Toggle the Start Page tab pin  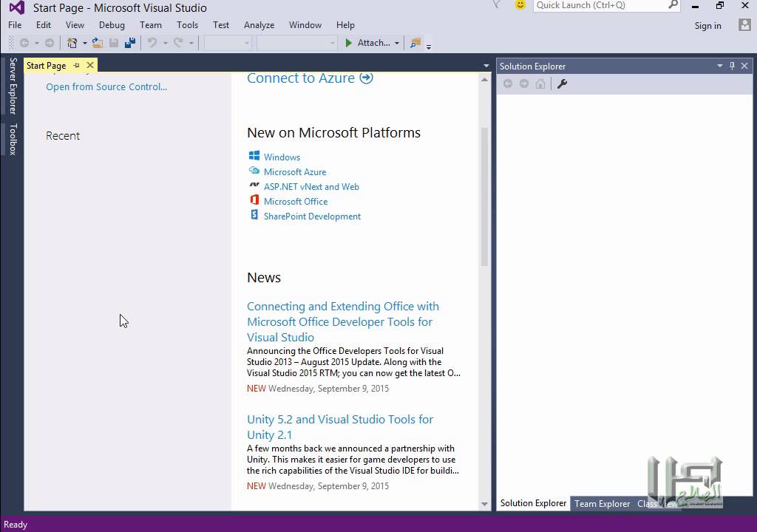(x=76, y=65)
